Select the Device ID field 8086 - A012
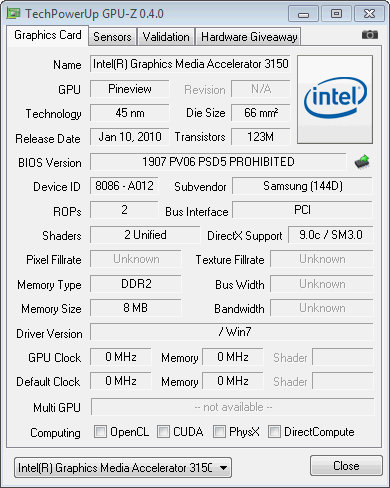The height and width of the screenshot is (488, 390). tap(124, 186)
